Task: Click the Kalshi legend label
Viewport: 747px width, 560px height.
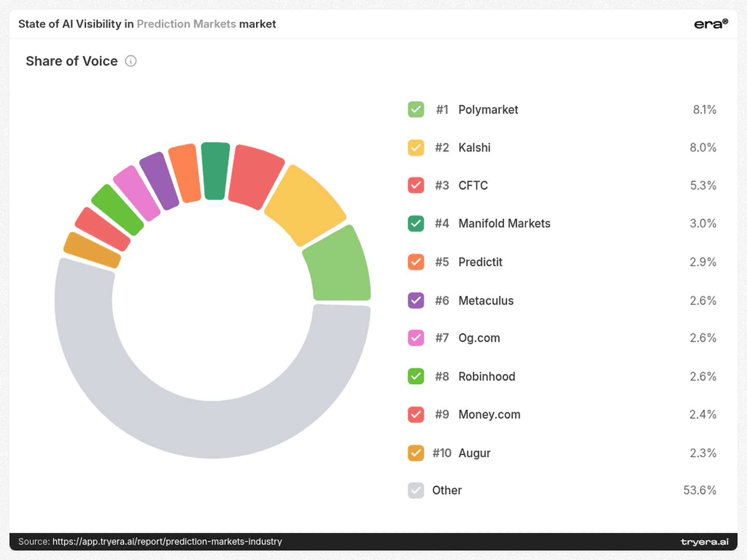Action: coord(475,148)
